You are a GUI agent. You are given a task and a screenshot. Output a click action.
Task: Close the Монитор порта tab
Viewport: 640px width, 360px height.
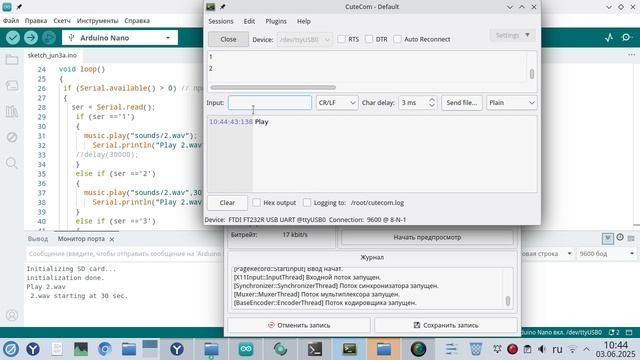(111, 239)
